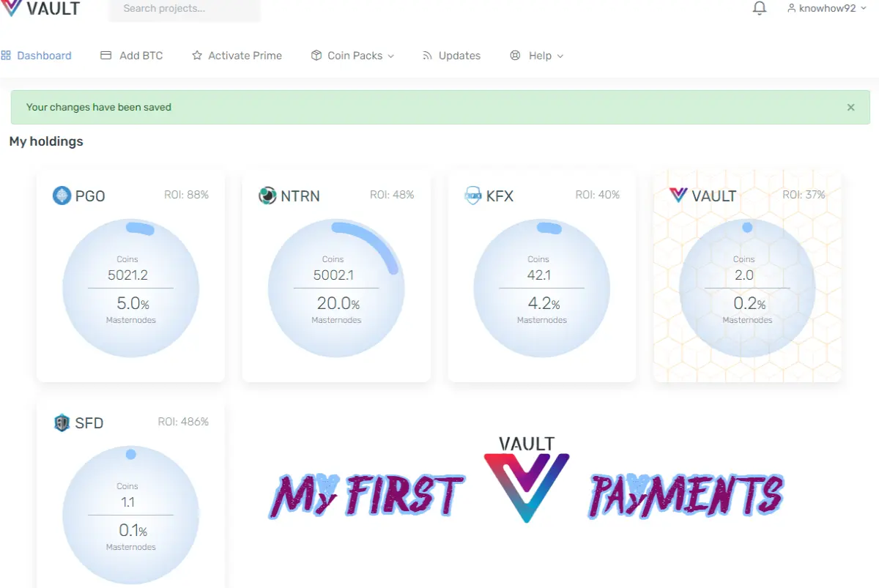Viewport: 879px width, 588px height.
Task: Expand the Help dropdown chevron
Action: (x=560, y=56)
